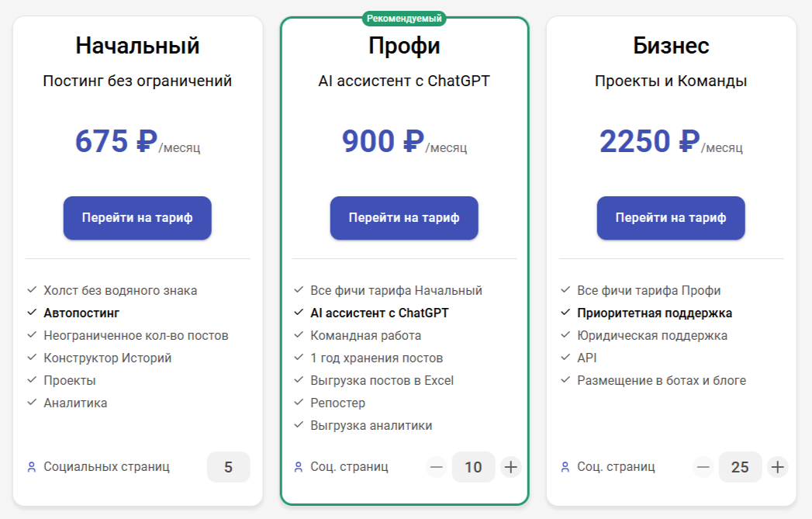Click checkmark beside Приоритетная поддержка
Screen dimensions: 812x519
pyautogui.click(x=565, y=313)
